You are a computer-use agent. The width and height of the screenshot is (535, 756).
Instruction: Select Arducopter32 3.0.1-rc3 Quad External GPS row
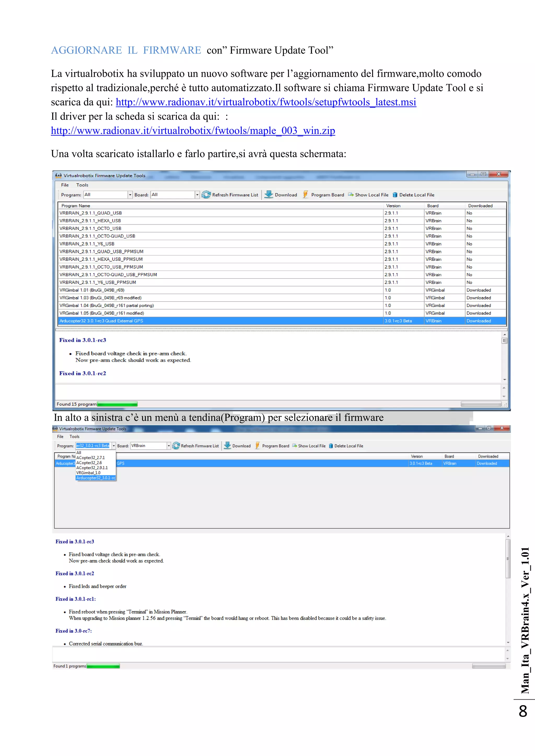point(282,321)
